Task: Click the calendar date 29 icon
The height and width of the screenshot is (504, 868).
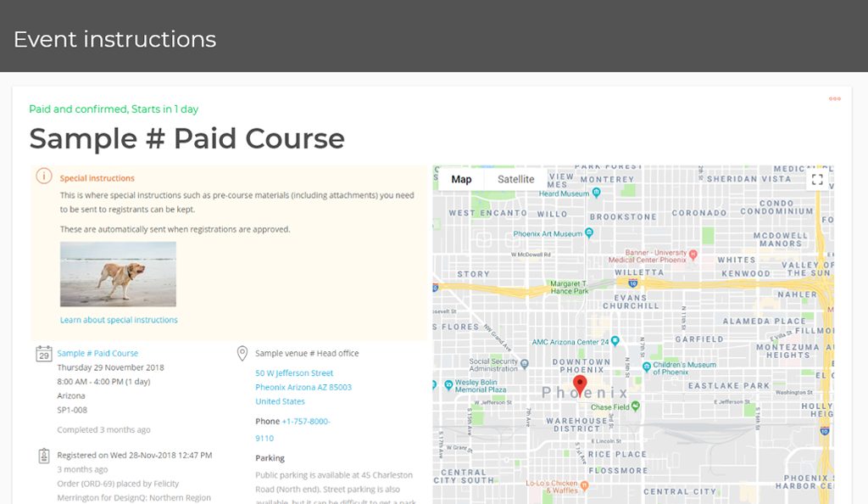Action: [x=44, y=353]
